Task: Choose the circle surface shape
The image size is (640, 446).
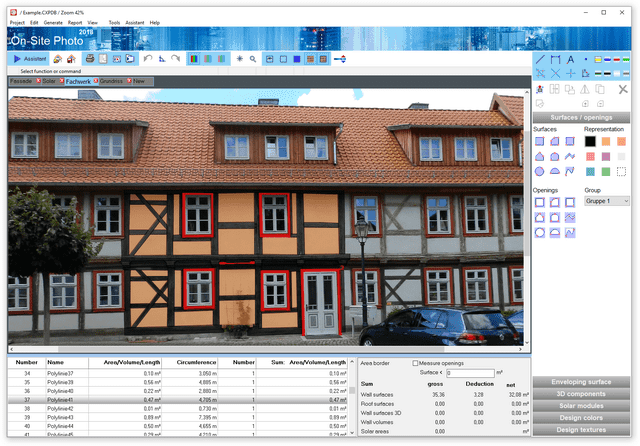Action: point(540,171)
